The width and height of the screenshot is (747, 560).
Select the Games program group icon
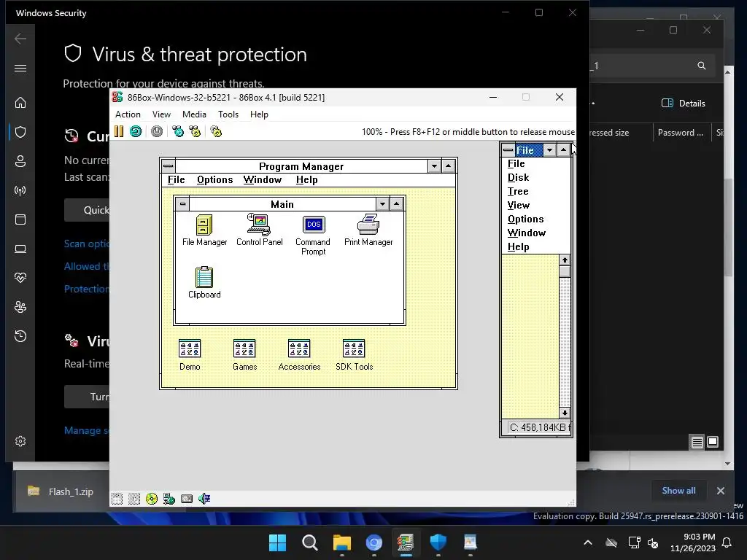tap(244, 355)
